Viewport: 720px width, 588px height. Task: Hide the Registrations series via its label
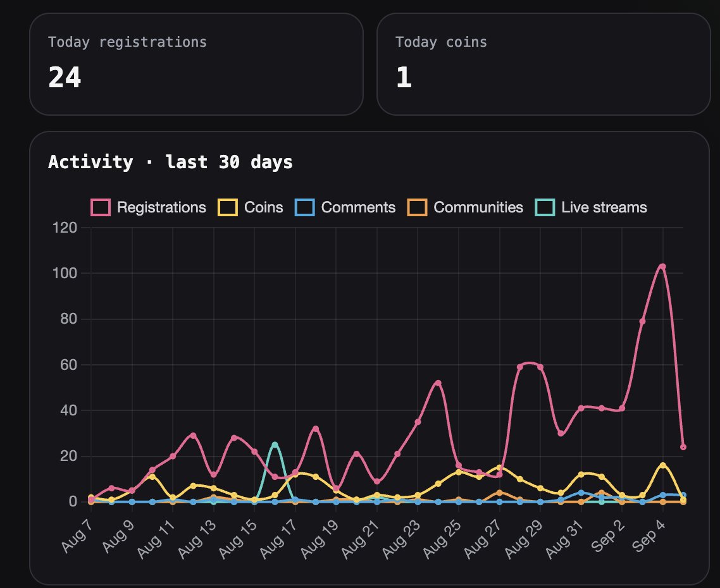coord(161,207)
